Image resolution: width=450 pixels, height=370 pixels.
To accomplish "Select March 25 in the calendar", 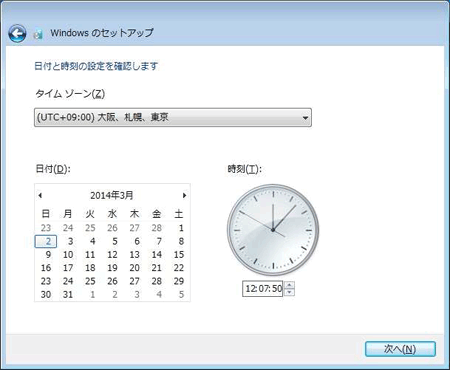I will [x=90, y=281].
